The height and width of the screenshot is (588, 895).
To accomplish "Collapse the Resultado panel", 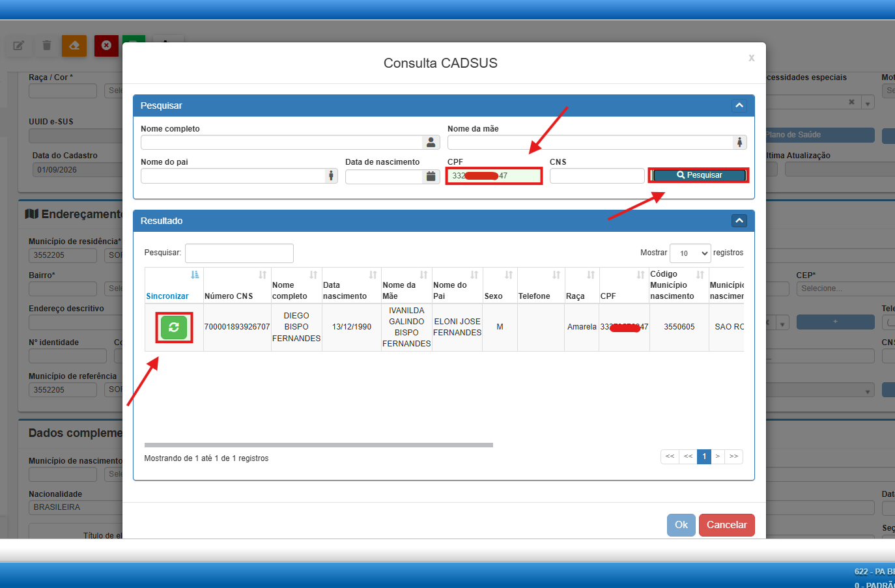I will tap(739, 221).
